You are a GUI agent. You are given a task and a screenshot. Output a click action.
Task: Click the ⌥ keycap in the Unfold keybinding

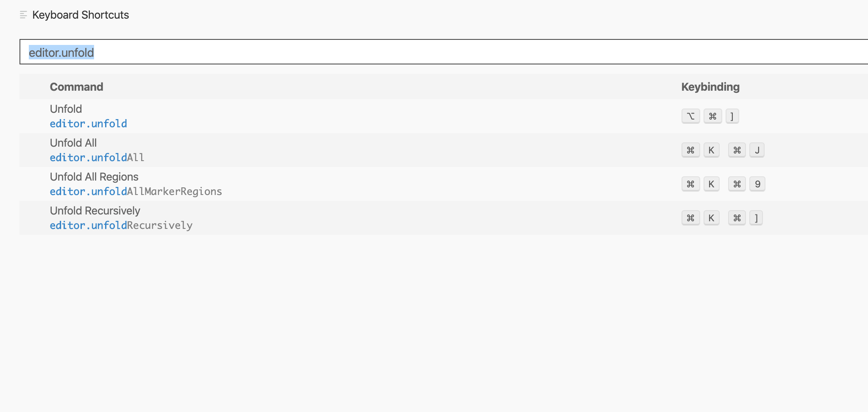(x=690, y=116)
